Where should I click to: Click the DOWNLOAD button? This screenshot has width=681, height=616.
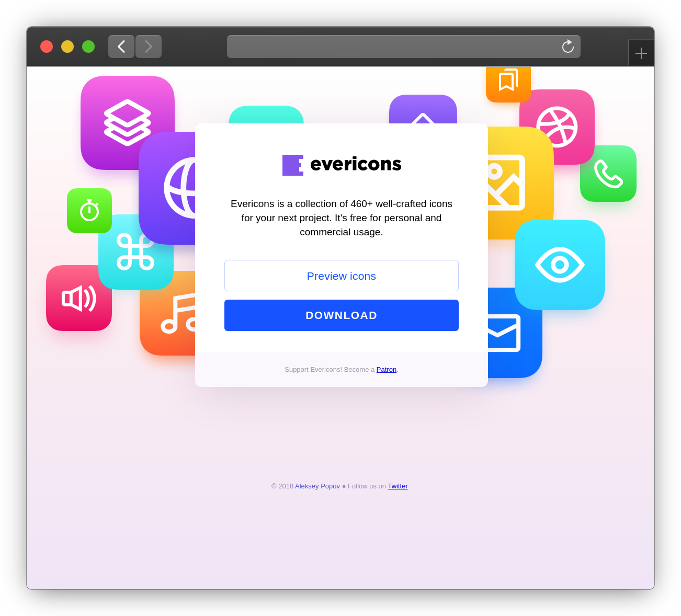pos(342,315)
